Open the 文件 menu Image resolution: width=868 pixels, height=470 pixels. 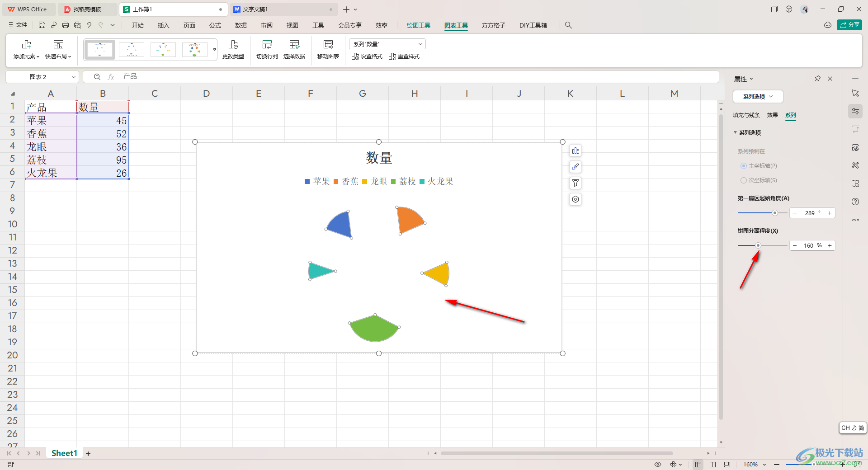click(x=18, y=25)
